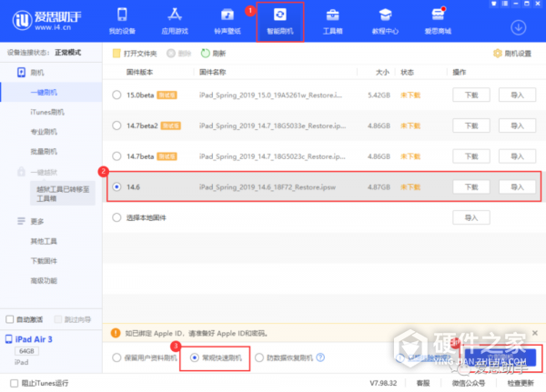This screenshot has height=392, width=546.
Task: Select 选择本地固件 local firmware radio
Action: 116,217
